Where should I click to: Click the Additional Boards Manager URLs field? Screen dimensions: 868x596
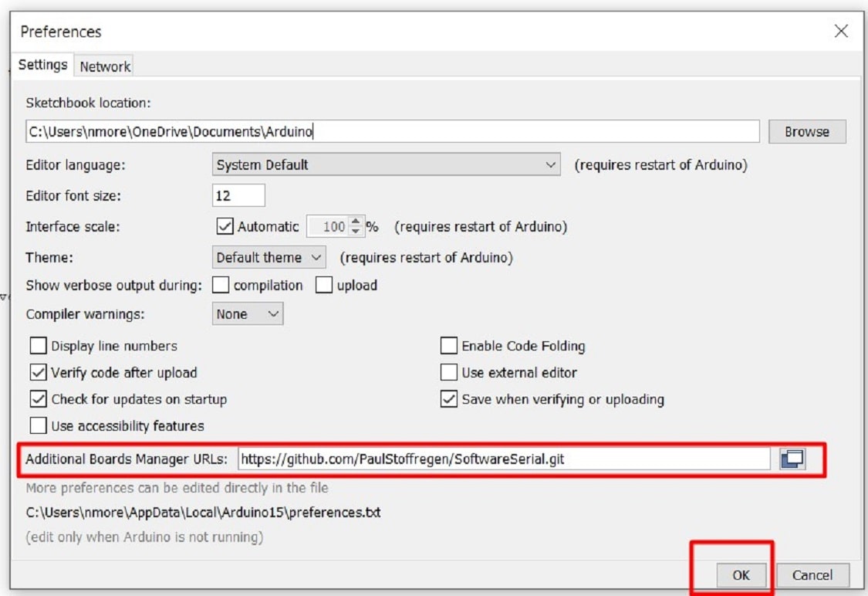pos(504,459)
